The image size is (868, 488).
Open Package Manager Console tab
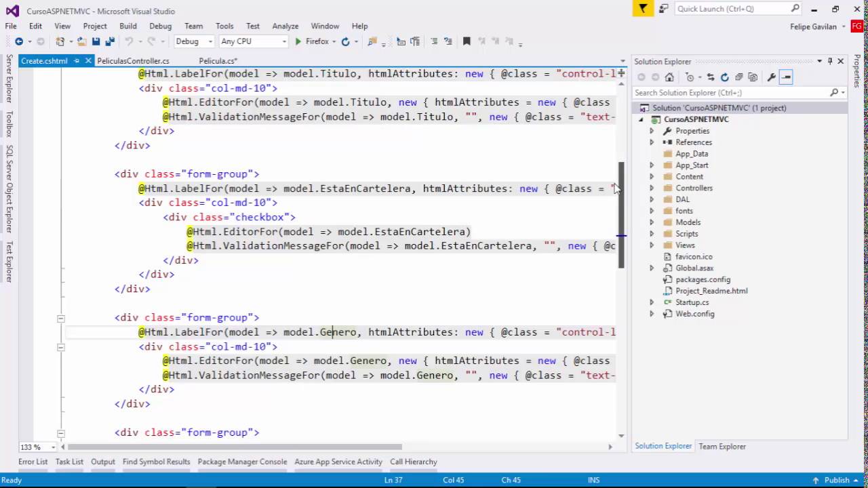pos(242,462)
